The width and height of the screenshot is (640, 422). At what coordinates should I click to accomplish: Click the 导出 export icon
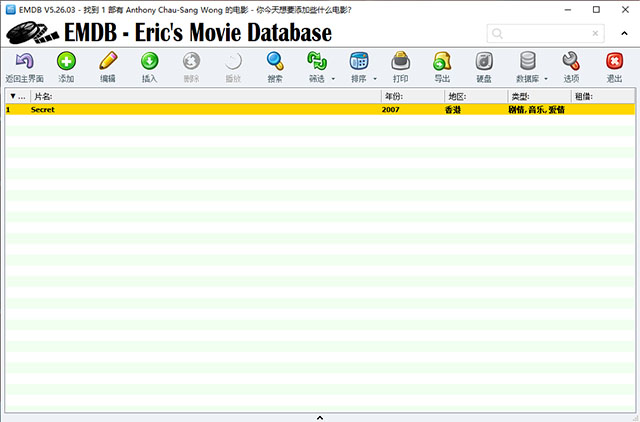[x=442, y=61]
